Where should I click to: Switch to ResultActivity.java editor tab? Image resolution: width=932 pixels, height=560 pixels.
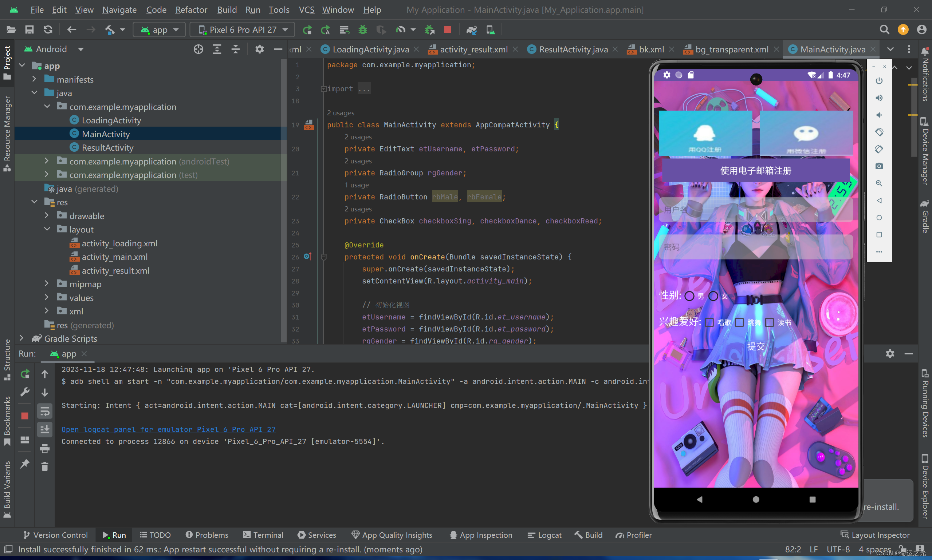tap(573, 49)
